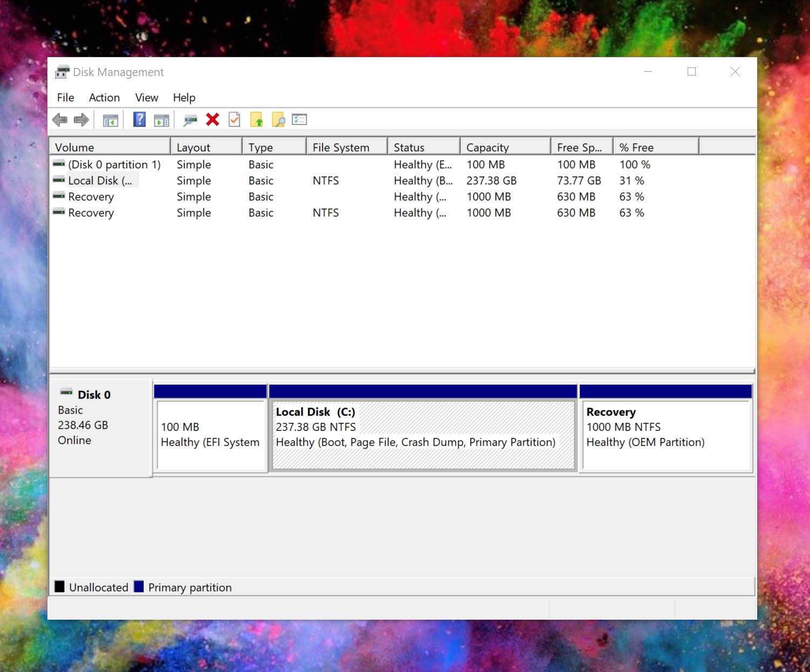Select the (Disk 0 partition 1) volume row
The height and width of the screenshot is (672, 810).
point(402,164)
